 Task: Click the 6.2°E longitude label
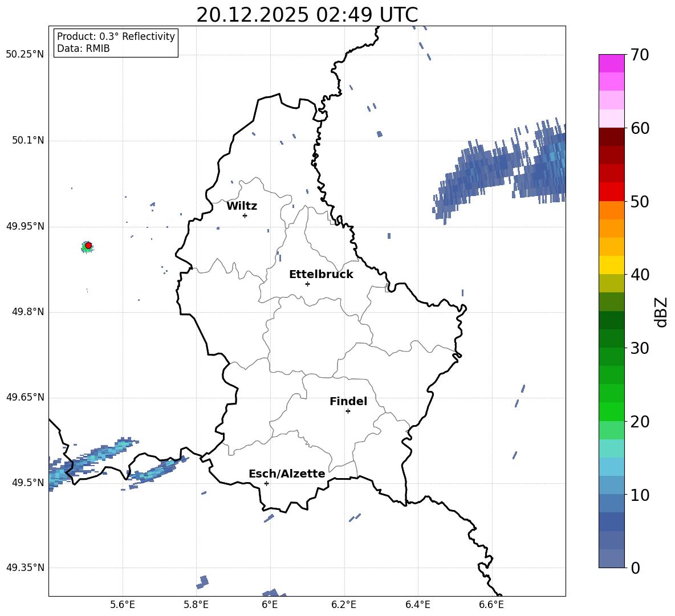[344, 605]
